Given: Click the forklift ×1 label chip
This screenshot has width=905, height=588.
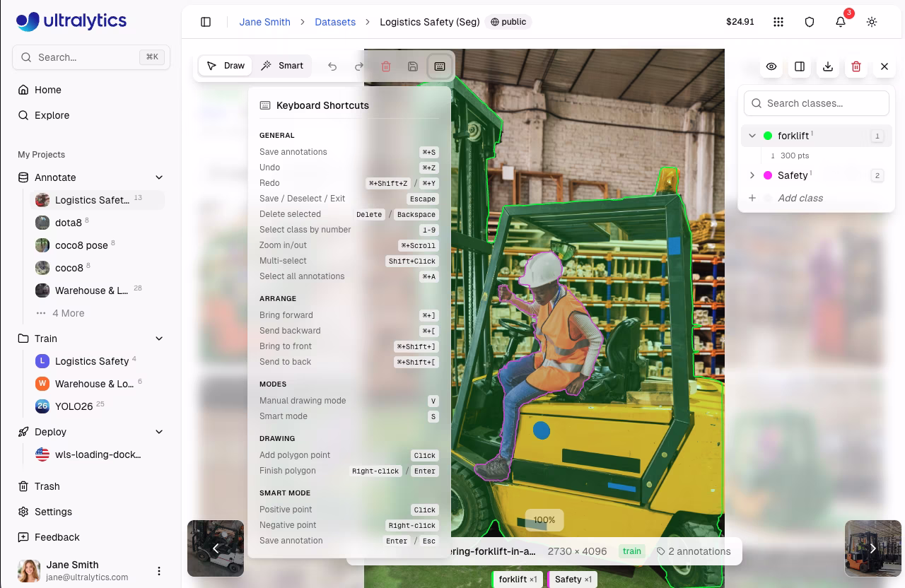Looking at the screenshot, I should coord(518,580).
